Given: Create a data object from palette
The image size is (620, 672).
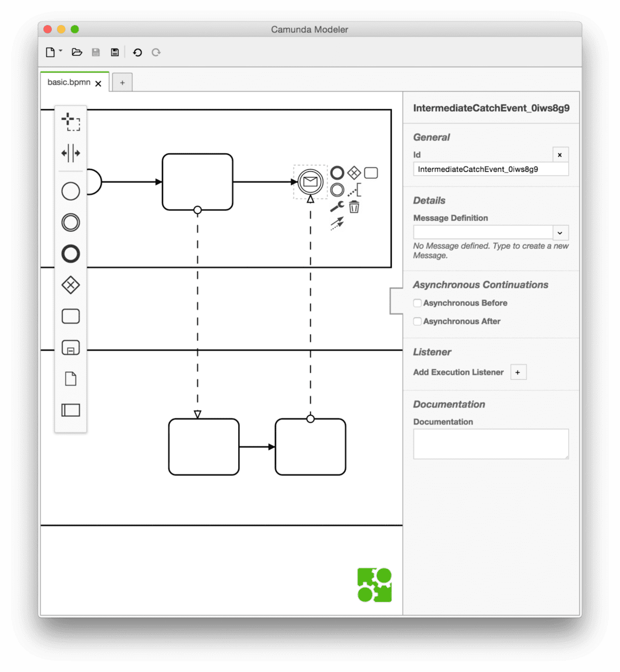Looking at the screenshot, I should click(x=71, y=379).
